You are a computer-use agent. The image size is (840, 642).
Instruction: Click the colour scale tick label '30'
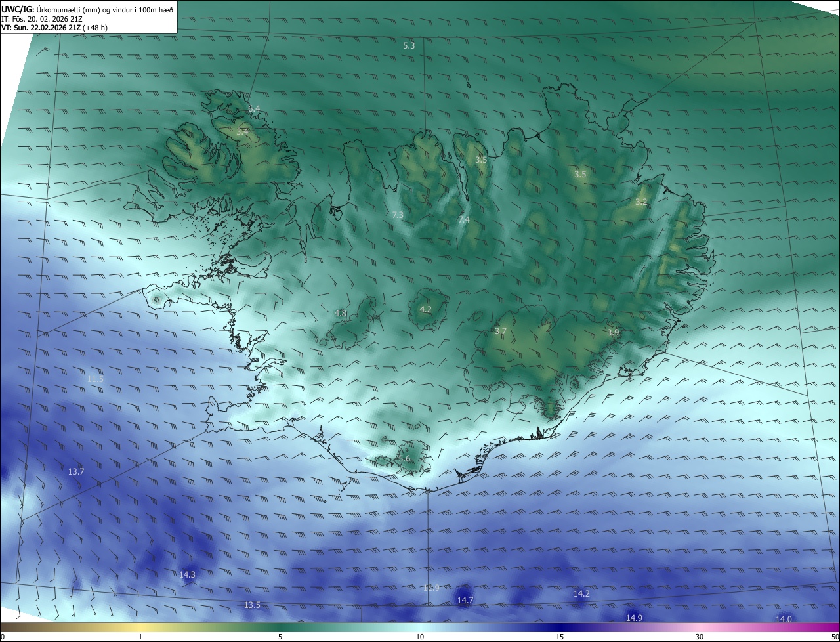point(700,637)
